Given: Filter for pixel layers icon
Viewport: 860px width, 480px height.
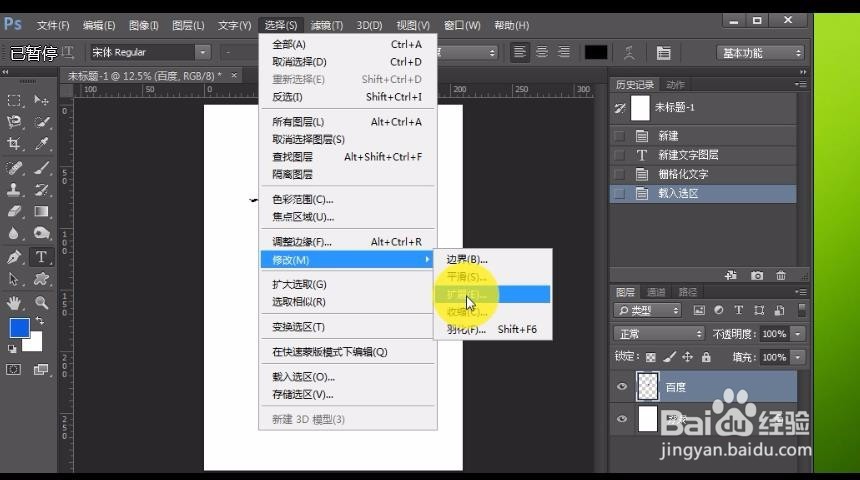Looking at the screenshot, I should point(699,310).
